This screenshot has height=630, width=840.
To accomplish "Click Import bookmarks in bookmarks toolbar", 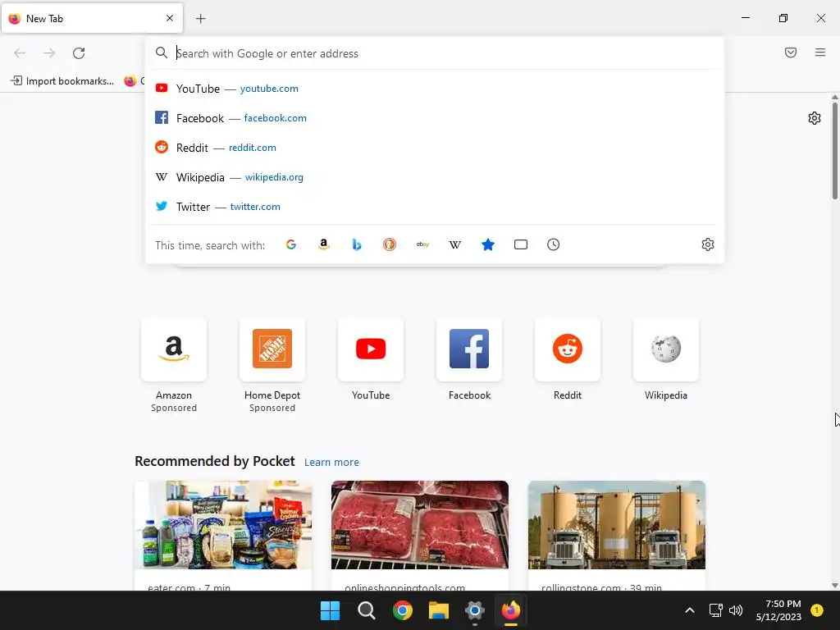I will pyautogui.click(x=62, y=81).
